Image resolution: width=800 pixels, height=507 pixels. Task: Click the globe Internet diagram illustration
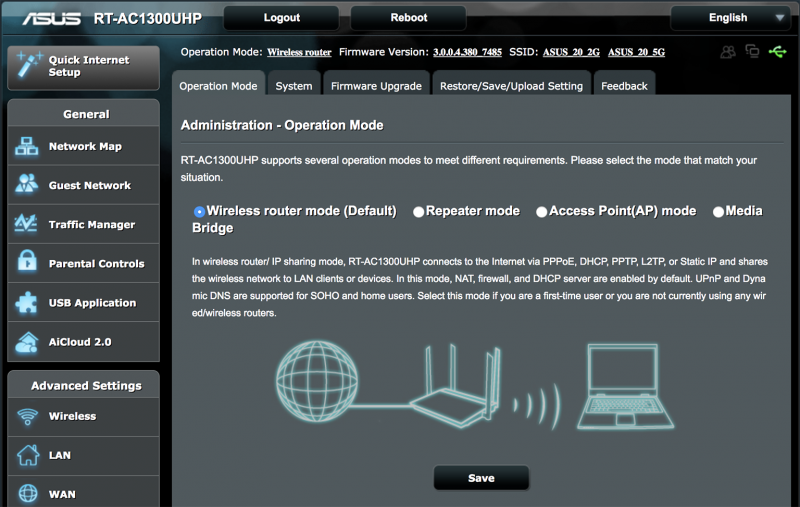pyautogui.click(x=317, y=382)
